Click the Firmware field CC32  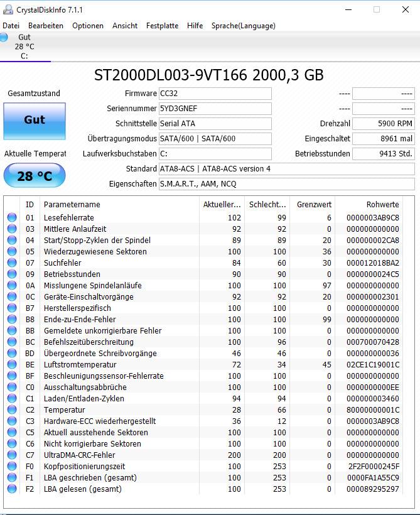(x=215, y=94)
